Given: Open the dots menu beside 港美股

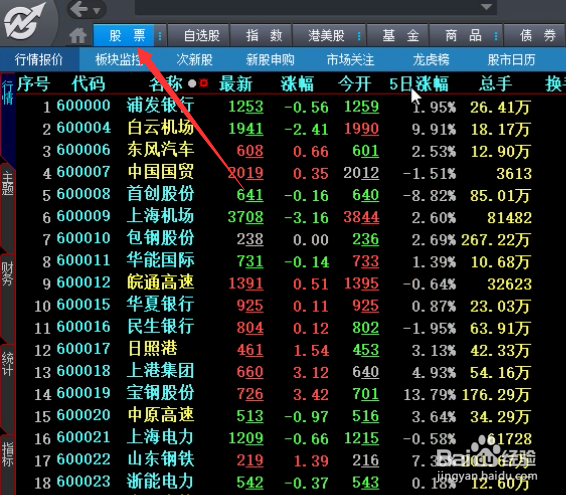Looking at the screenshot, I should [x=359, y=35].
